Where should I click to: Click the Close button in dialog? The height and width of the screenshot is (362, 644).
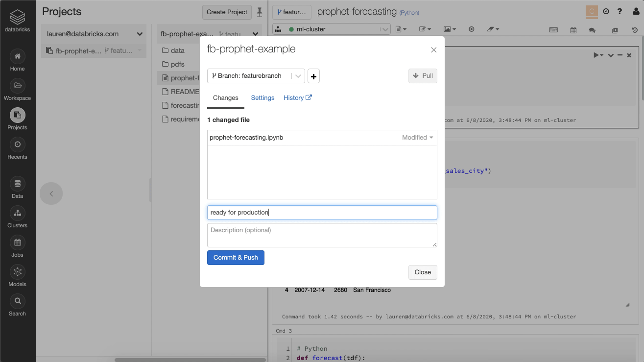[422, 272]
